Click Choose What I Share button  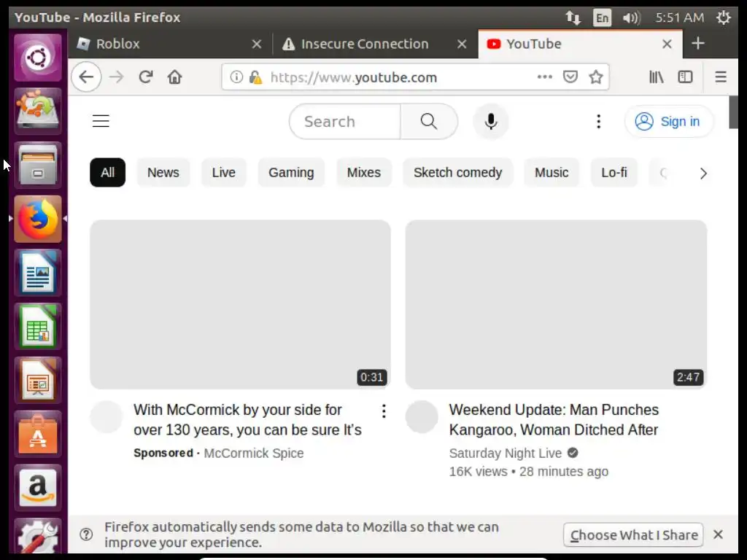pos(634,534)
